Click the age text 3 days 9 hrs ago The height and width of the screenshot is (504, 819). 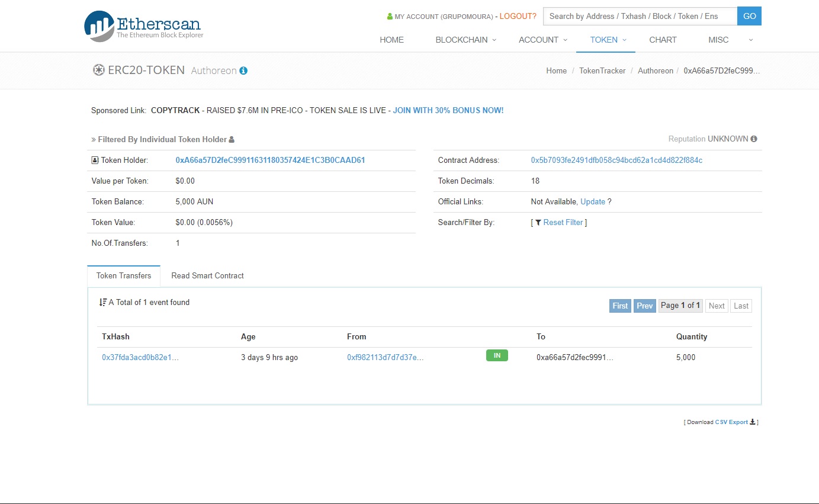[269, 357]
